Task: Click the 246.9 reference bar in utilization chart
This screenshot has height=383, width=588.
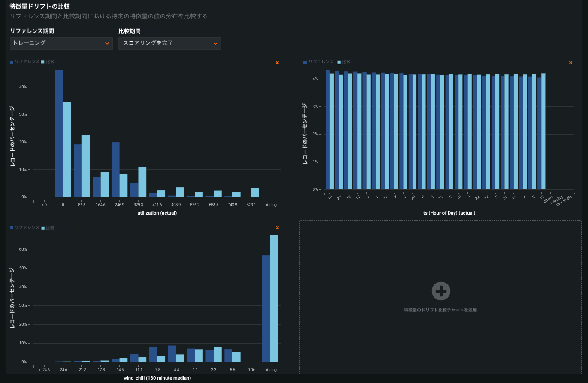Action: click(115, 170)
